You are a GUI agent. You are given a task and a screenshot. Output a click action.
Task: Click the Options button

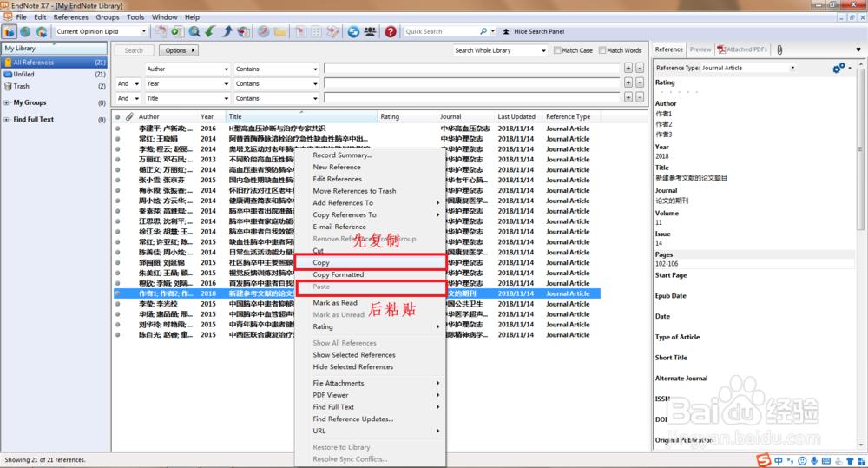click(x=179, y=50)
